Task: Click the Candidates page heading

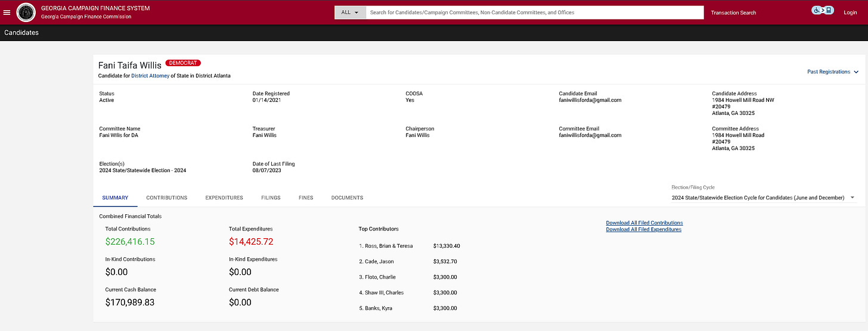Action: (x=21, y=33)
